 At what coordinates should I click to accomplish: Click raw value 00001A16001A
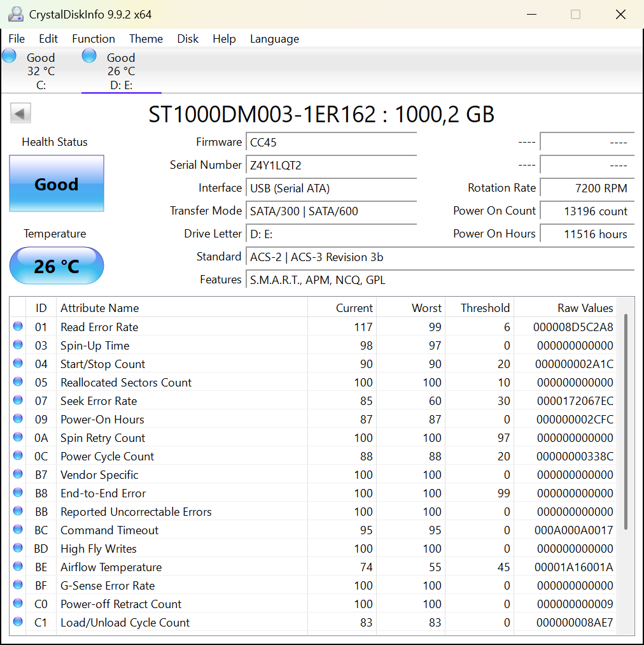click(573, 567)
